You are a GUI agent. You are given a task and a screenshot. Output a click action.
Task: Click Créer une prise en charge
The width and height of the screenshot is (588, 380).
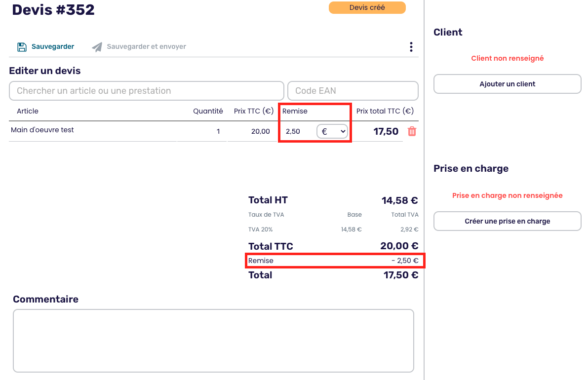pyautogui.click(x=507, y=221)
